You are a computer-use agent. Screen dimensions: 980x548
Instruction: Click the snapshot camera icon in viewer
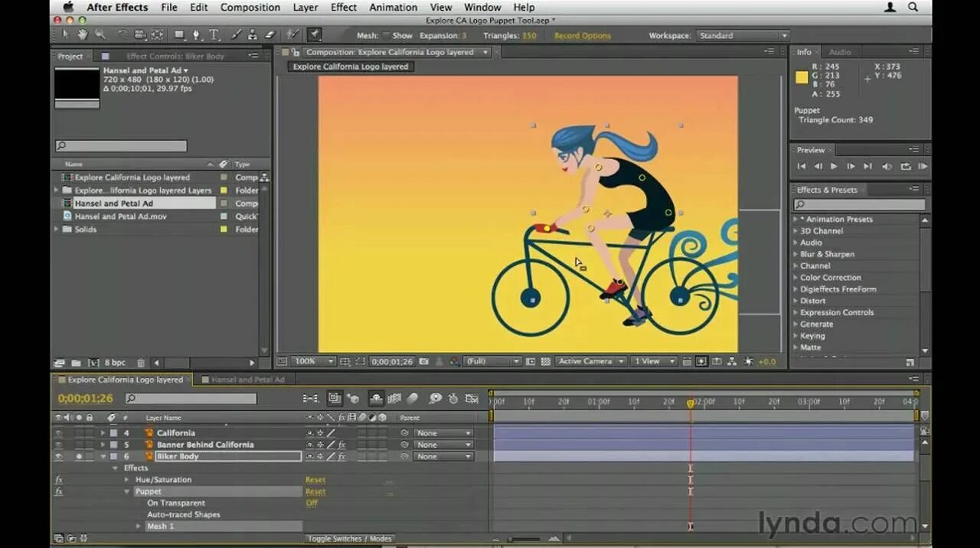pyautogui.click(x=423, y=360)
